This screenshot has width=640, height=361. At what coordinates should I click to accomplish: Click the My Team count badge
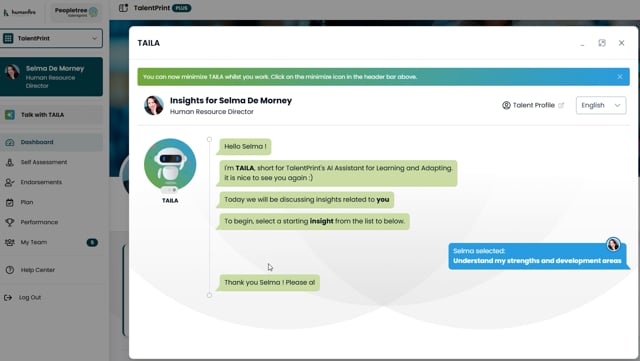click(x=92, y=243)
